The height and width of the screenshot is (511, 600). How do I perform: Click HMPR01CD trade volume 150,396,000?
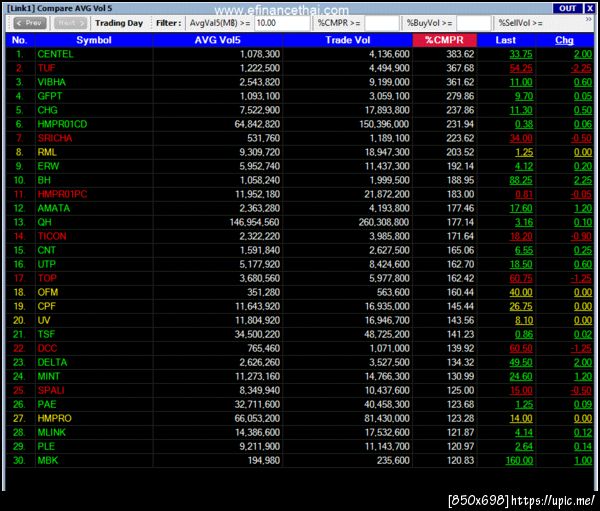384,124
